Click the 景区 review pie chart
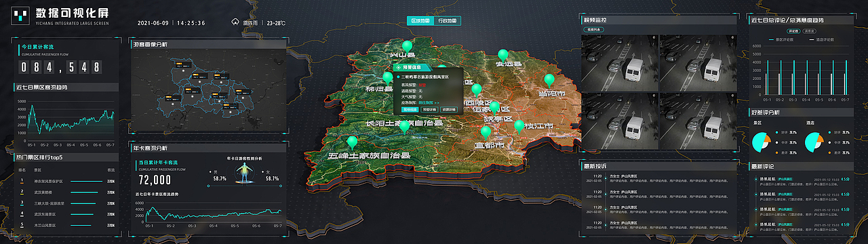The width and height of the screenshot is (868, 244). click(762, 142)
